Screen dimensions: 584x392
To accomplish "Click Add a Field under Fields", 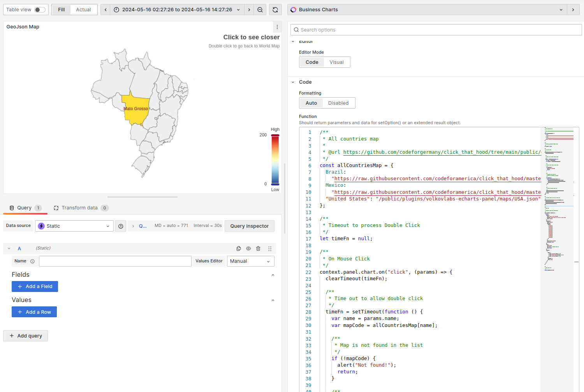I will 35,286.
